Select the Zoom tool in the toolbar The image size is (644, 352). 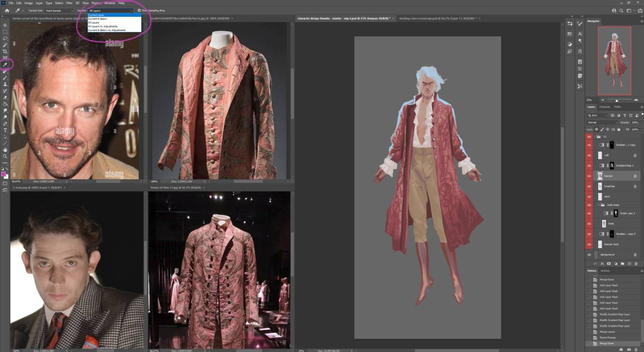pyautogui.click(x=5, y=156)
